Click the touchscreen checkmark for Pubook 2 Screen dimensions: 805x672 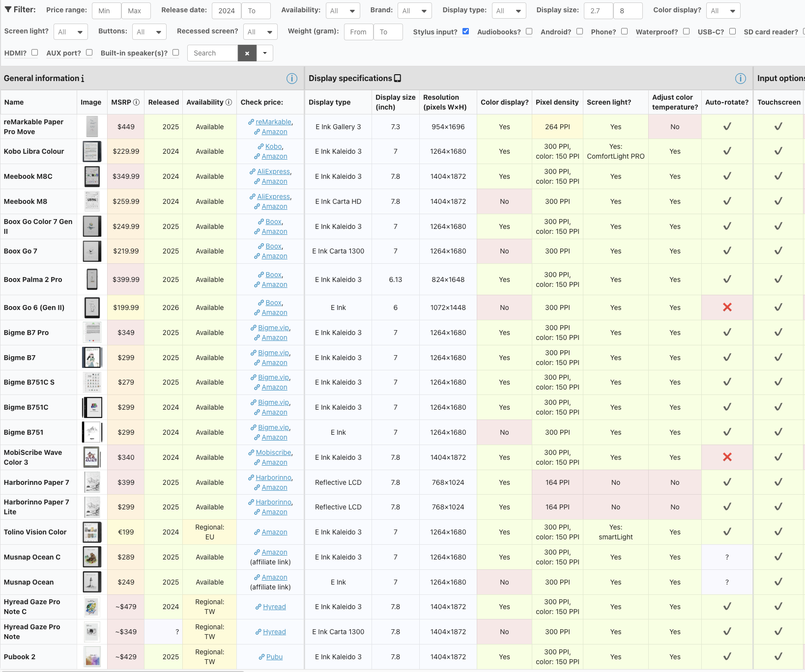click(778, 657)
